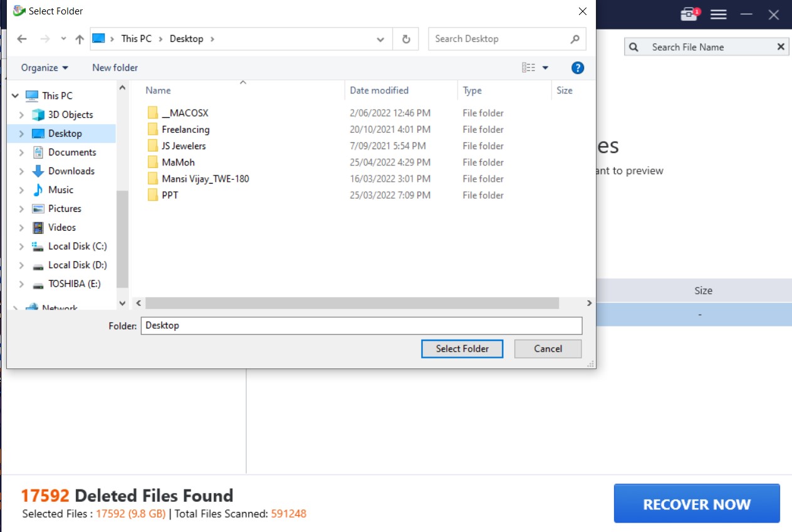
Task: Refresh the Desktop folder listing
Action: tap(406, 39)
